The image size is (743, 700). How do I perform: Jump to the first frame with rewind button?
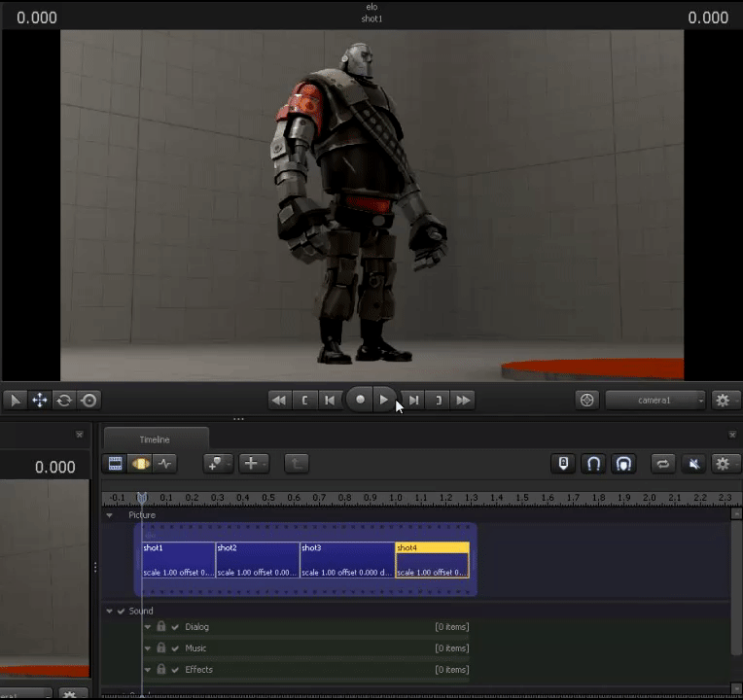coord(279,400)
